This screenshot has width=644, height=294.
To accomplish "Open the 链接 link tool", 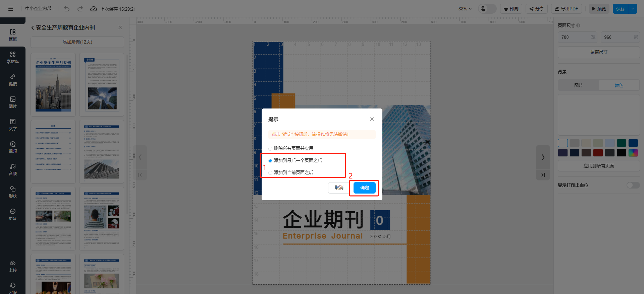I will 13,80.
